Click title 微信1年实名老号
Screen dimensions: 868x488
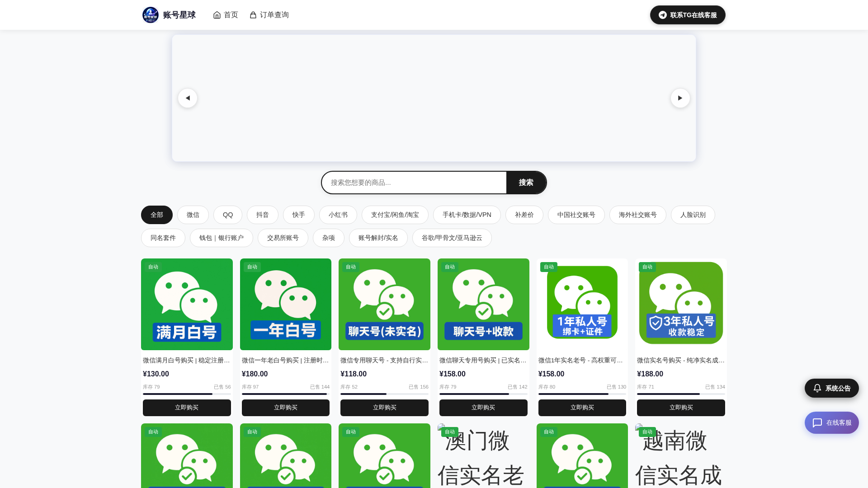click(582, 361)
